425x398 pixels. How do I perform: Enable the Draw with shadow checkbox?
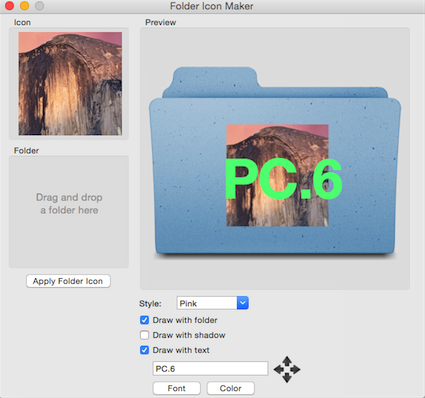144,335
